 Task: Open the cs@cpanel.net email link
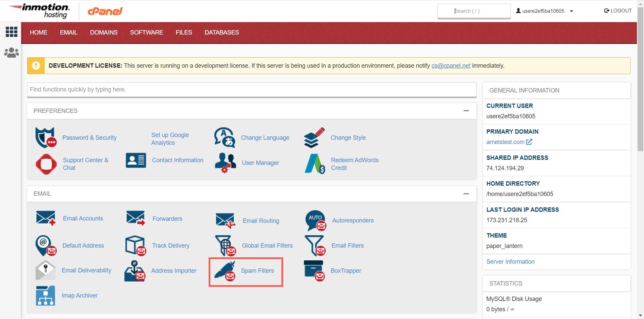[x=450, y=66]
